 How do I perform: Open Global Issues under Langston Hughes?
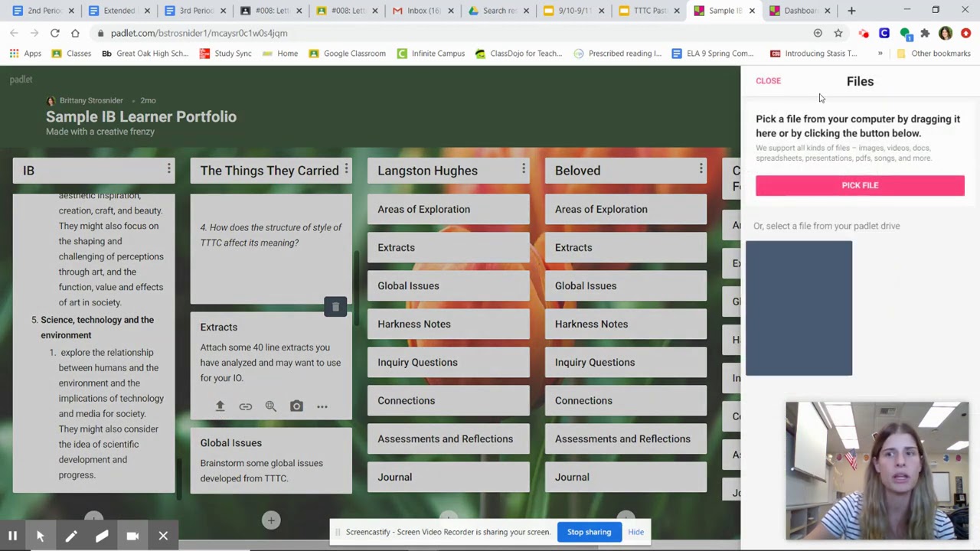(448, 285)
